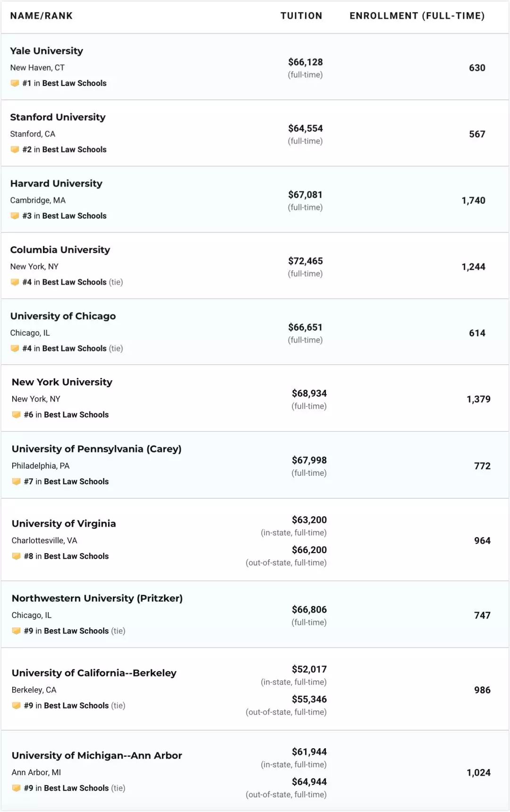Viewport: 510px width, 812px height.
Task: Click Columbia's #4 in Best Law Schools link
Action: pyautogui.click(x=64, y=282)
